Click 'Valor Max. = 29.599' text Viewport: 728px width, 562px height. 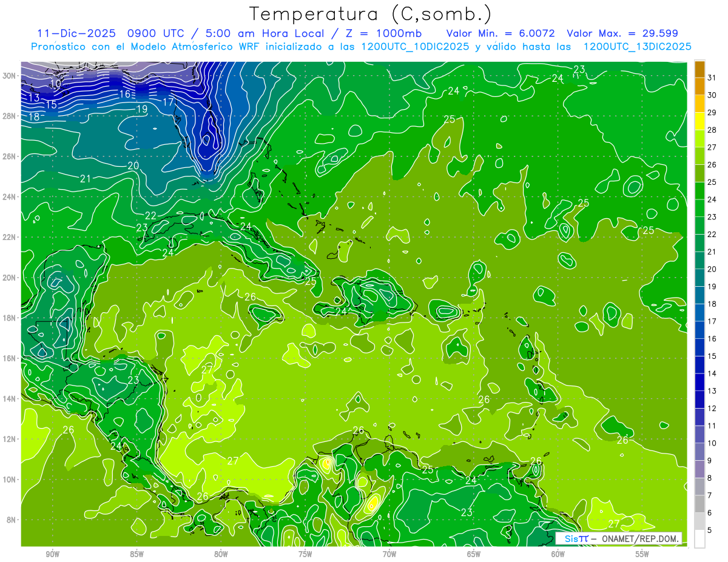pos(622,33)
